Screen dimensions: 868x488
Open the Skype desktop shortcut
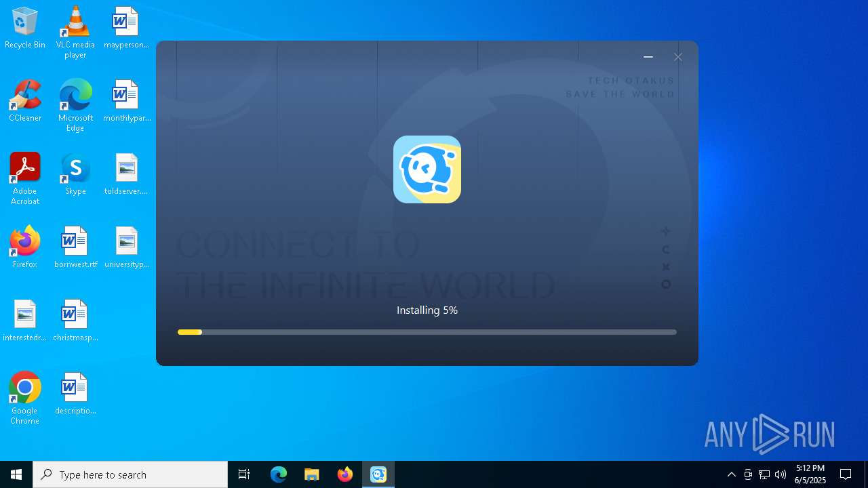tap(75, 175)
